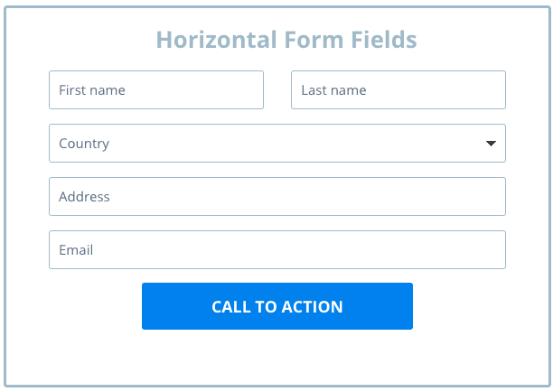Viewport: 553px width, 392px height.
Task: Click empty area of the Address box
Action: (343, 196)
